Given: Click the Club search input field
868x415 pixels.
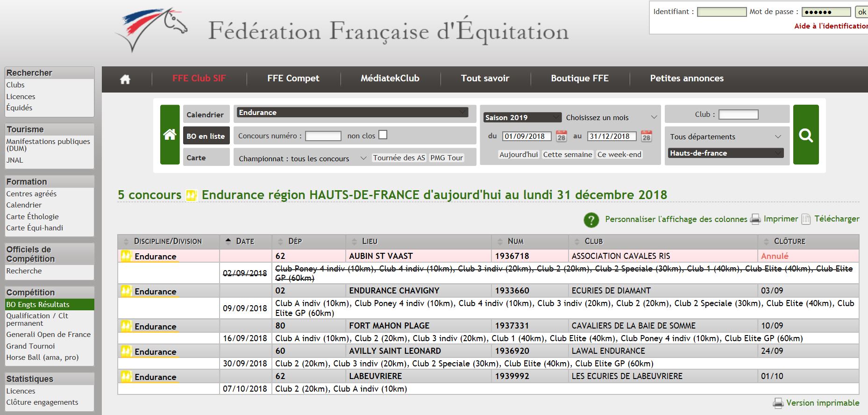Looking at the screenshot, I should [739, 114].
